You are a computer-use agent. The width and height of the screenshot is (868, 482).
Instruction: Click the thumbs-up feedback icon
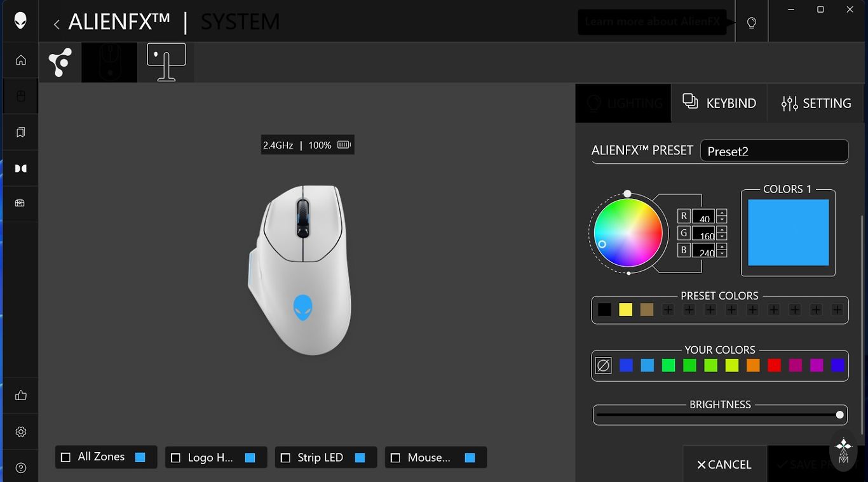tap(21, 396)
